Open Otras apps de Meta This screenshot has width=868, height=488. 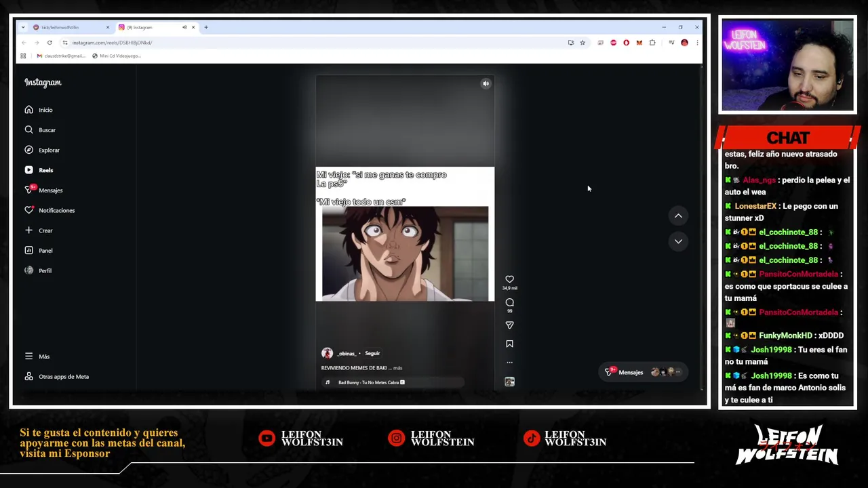[57, 376]
